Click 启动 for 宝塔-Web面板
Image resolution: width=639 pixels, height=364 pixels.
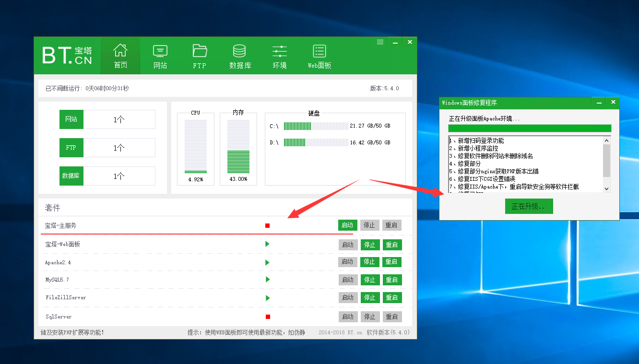[348, 245]
